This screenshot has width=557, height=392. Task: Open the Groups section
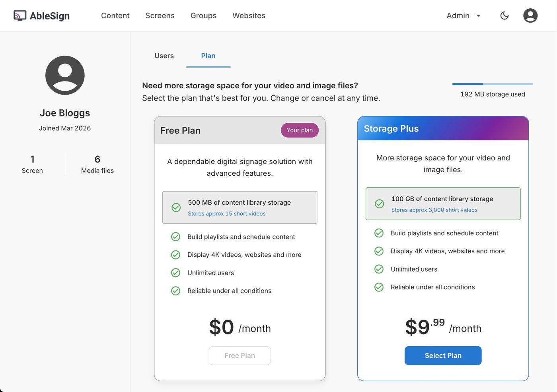coord(203,16)
